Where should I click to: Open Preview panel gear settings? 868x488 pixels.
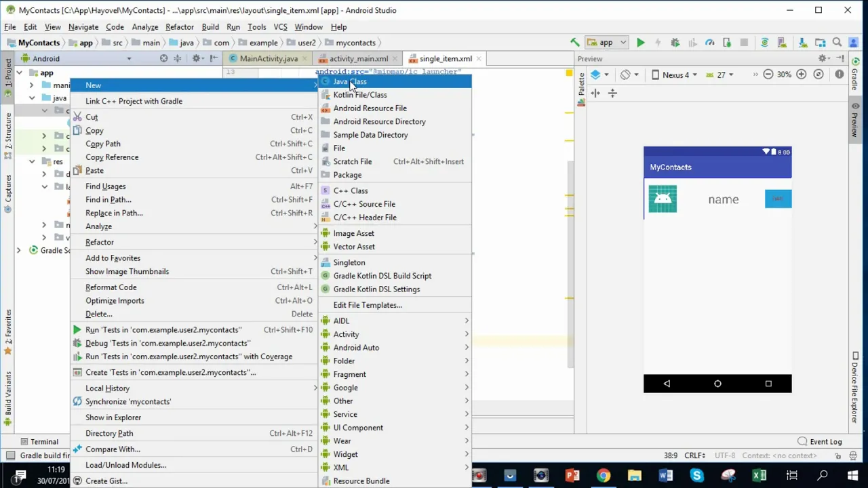click(824, 58)
